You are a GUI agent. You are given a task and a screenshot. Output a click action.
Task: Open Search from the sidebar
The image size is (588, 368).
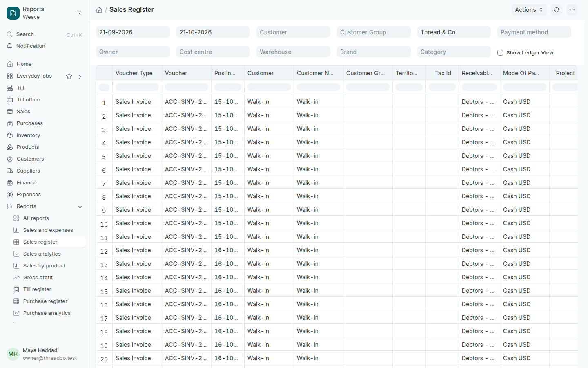[x=45, y=34]
